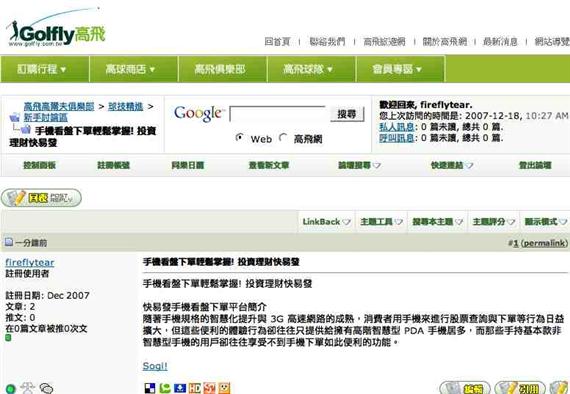Expand the LinkBack thread dropdown
The width and height of the screenshot is (570, 394).
point(326,221)
